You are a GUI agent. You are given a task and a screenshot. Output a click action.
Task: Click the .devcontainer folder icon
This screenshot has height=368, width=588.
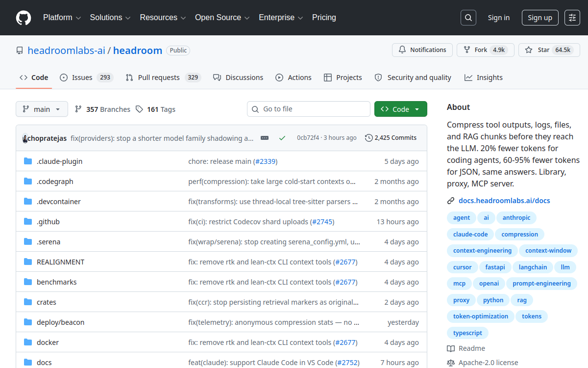click(x=28, y=202)
